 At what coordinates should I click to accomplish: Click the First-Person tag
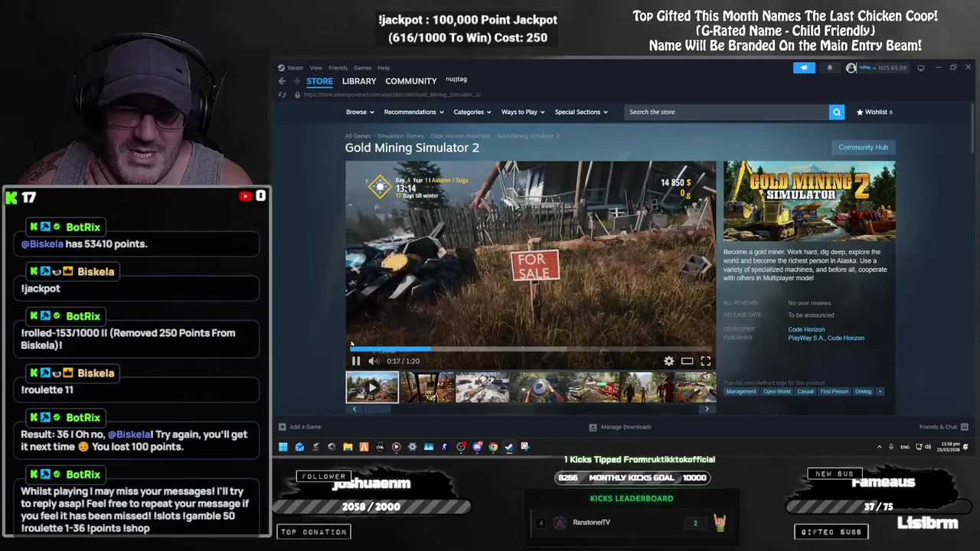coord(834,392)
